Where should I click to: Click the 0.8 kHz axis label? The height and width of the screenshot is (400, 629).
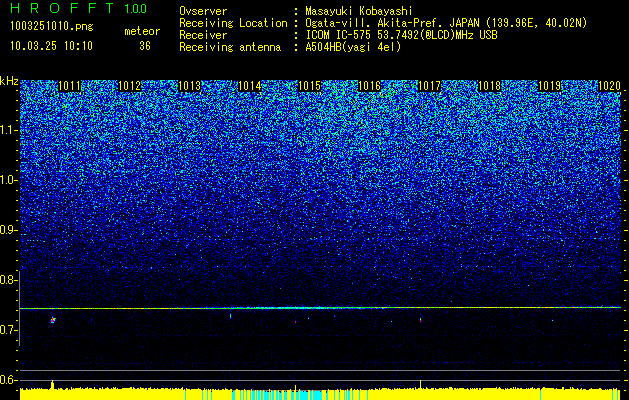(x=8, y=280)
